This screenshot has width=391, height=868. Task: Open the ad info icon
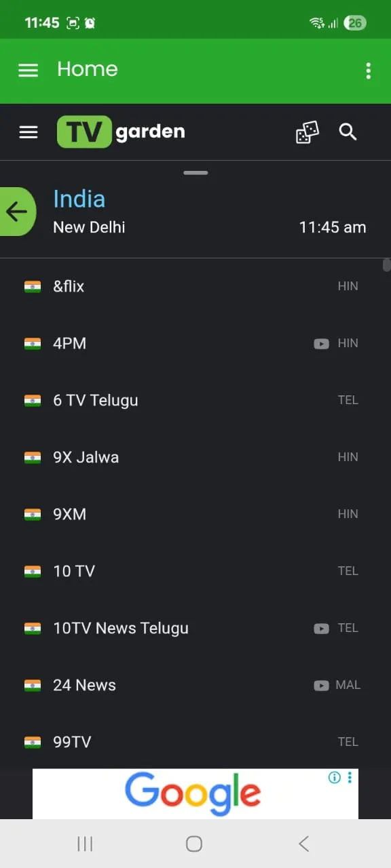point(334,778)
